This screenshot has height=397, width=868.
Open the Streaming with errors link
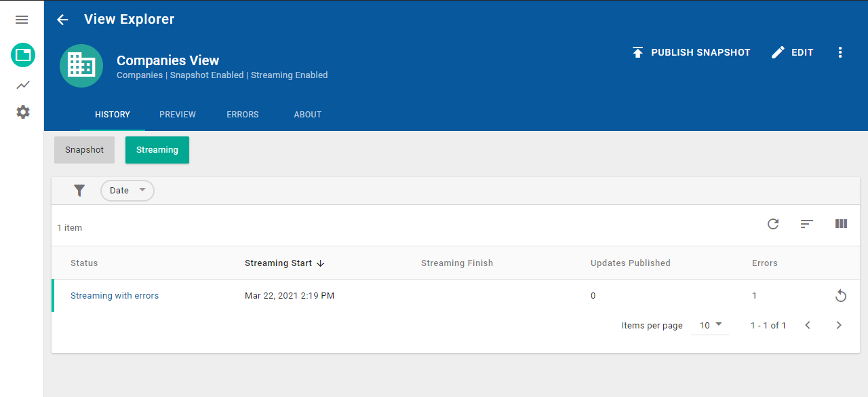tap(115, 296)
